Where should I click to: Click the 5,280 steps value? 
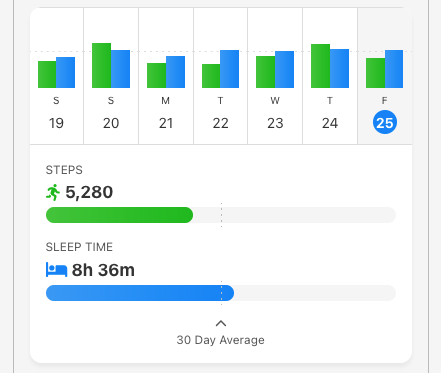coord(89,192)
